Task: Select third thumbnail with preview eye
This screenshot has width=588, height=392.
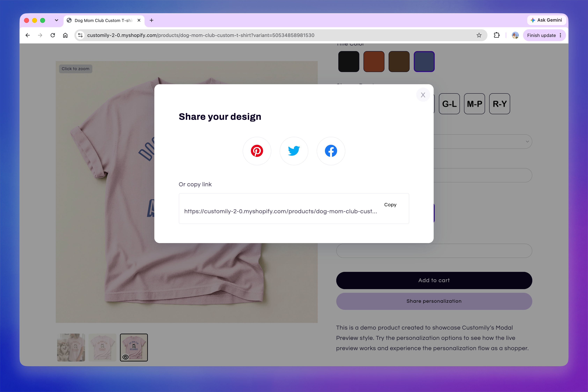Action: coord(134,348)
